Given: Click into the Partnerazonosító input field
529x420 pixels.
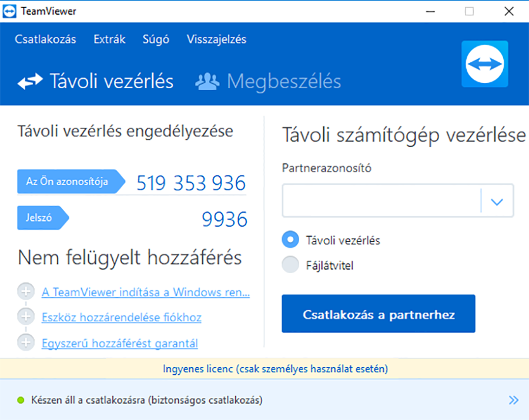Looking at the screenshot, I should point(381,200).
